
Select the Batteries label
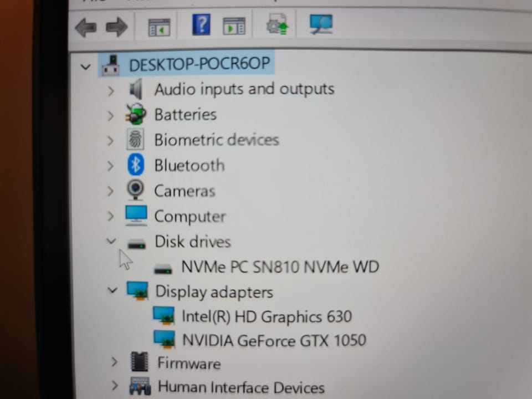(185, 114)
